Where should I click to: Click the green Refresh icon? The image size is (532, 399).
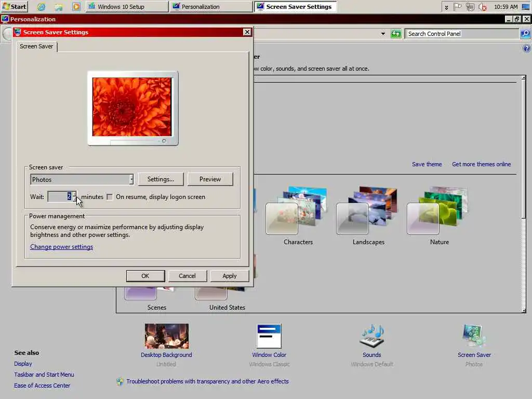point(395,34)
